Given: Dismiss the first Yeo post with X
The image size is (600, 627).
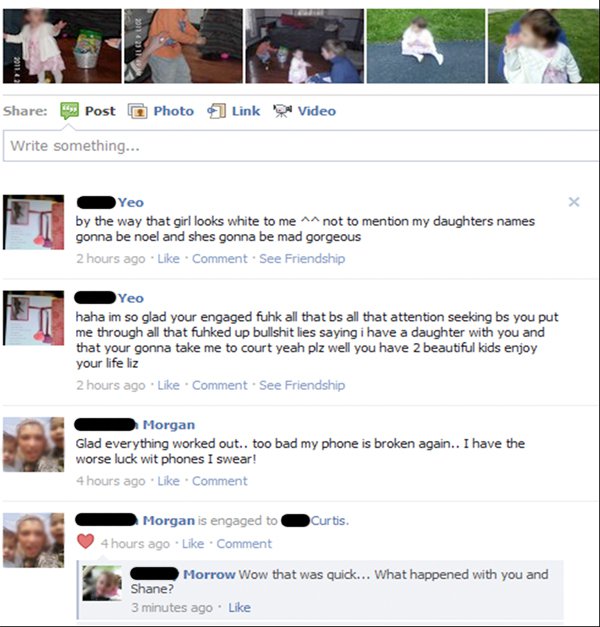Looking at the screenshot, I should tap(574, 202).
